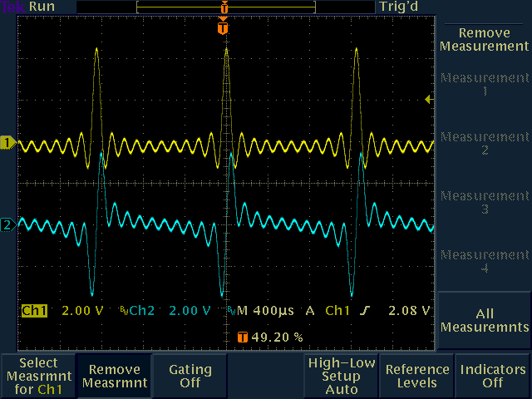Screen dimensions: 532x399
Task: Toggle the Gating Off setting
Action: (x=190, y=376)
